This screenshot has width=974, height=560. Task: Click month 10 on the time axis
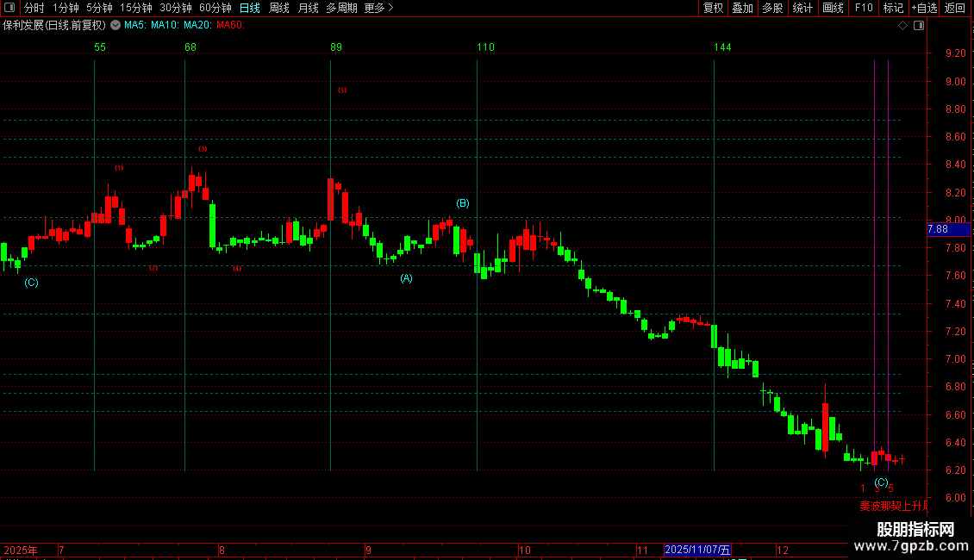[x=525, y=550]
